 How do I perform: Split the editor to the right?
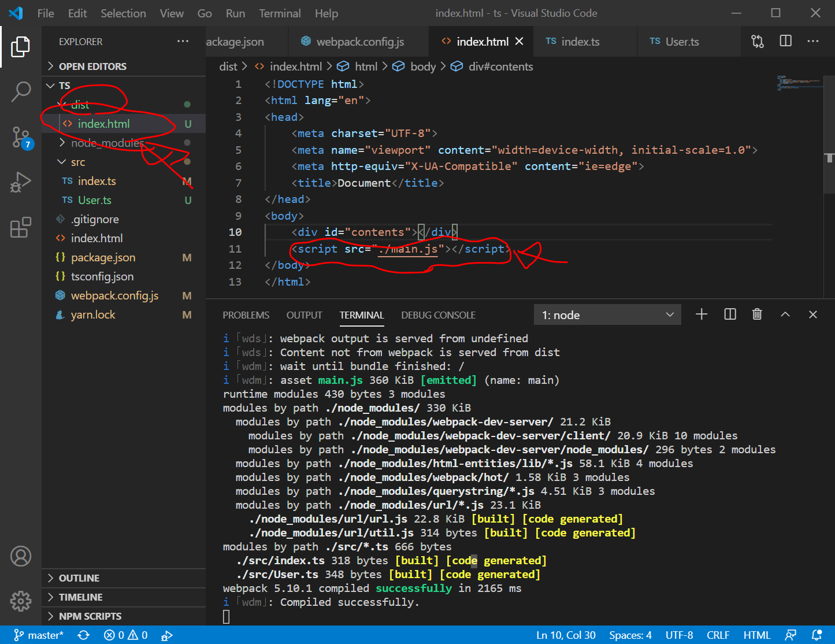pos(786,41)
